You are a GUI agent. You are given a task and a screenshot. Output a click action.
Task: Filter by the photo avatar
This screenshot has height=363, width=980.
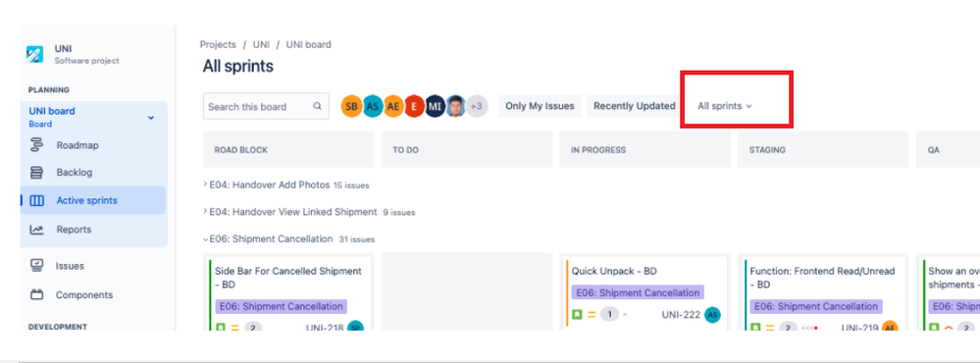pyautogui.click(x=455, y=106)
